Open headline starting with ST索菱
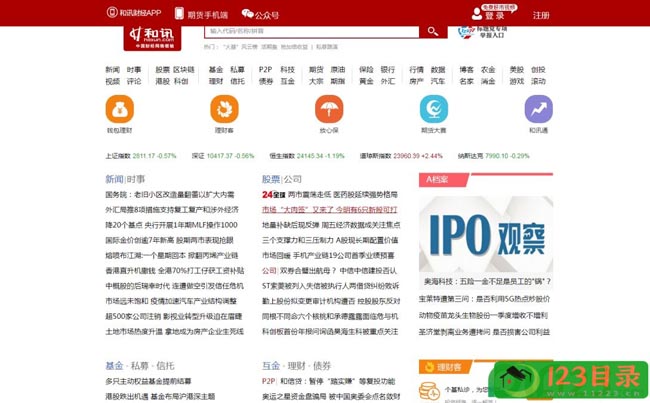 point(330,286)
